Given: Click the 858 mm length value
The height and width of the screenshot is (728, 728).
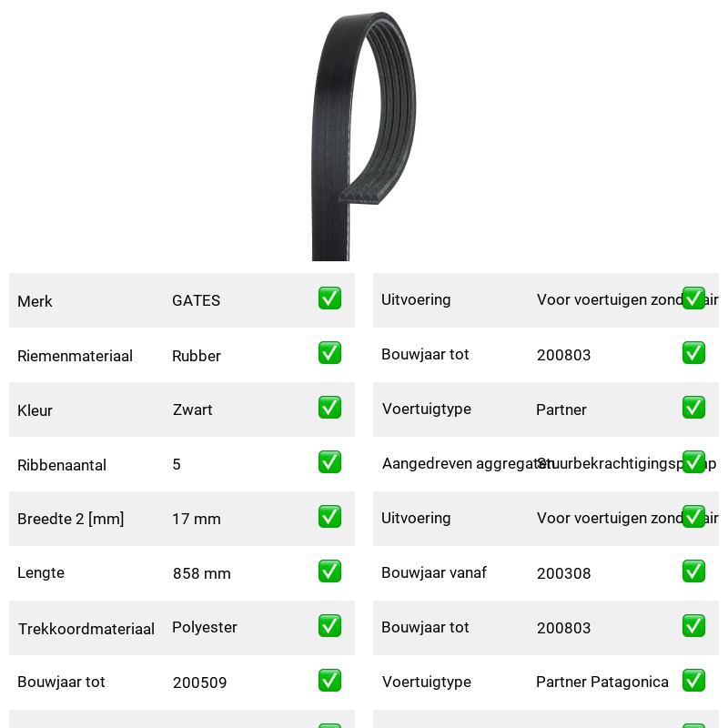Looking at the screenshot, I should click(201, 573).
